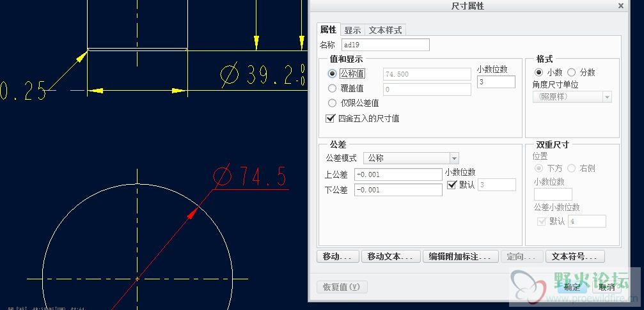644x310 pixels.
Task: Toggle the 默认 checkbox under 公差小数位数
Action: pyautogui.click(x=542, y=221)
